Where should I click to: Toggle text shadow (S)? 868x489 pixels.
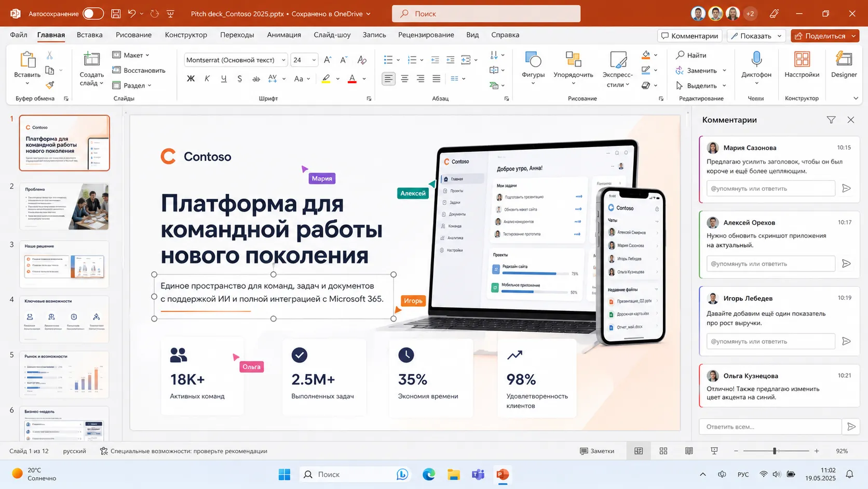(x=239, y=78)
